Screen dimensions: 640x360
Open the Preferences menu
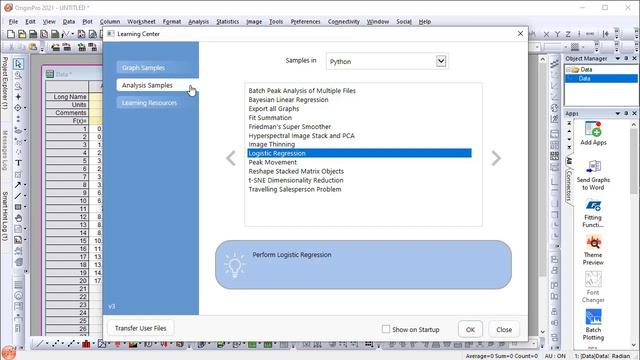tap(305, 22)
